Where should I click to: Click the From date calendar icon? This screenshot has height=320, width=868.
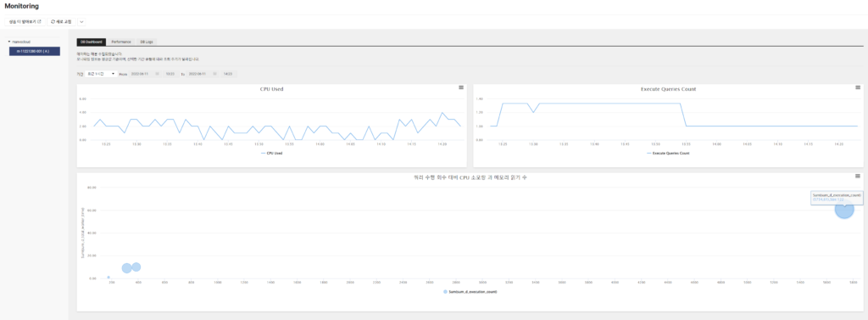157,74
